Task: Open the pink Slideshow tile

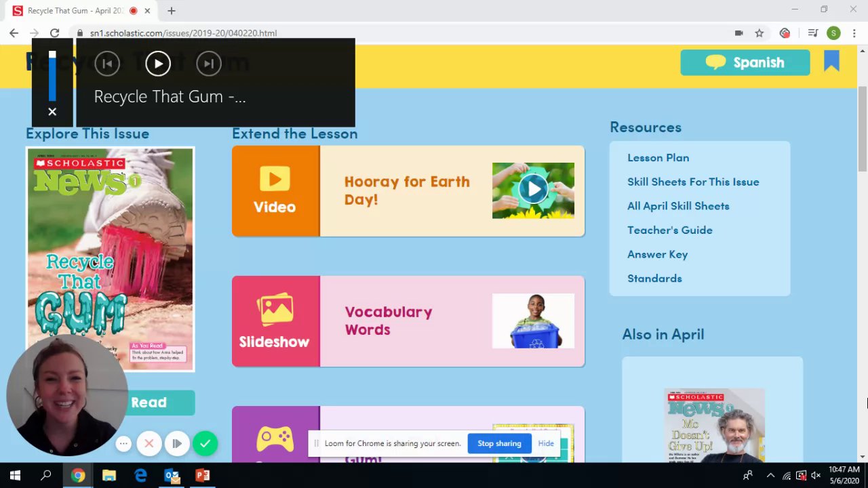Action: tap(275, 321)
